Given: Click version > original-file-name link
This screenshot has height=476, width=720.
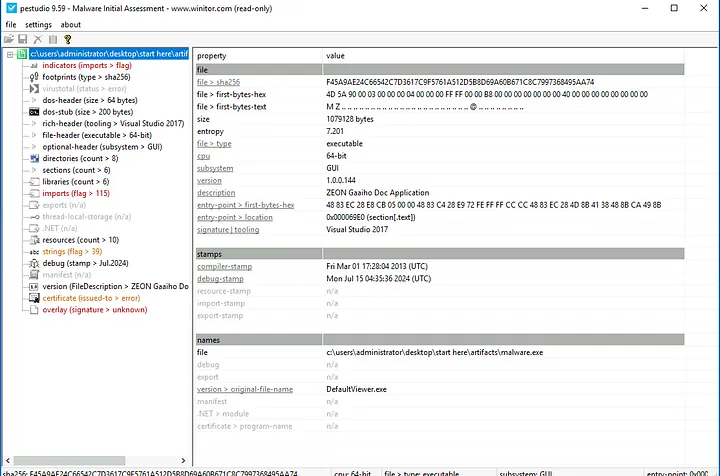Looking at the screenshot, I should tap(245, 389).
